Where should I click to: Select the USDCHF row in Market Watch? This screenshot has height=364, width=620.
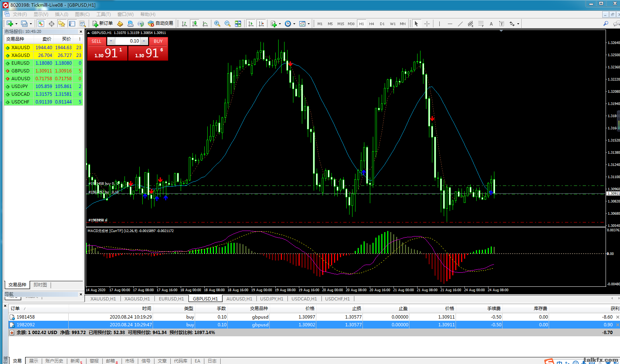(44, 102)
